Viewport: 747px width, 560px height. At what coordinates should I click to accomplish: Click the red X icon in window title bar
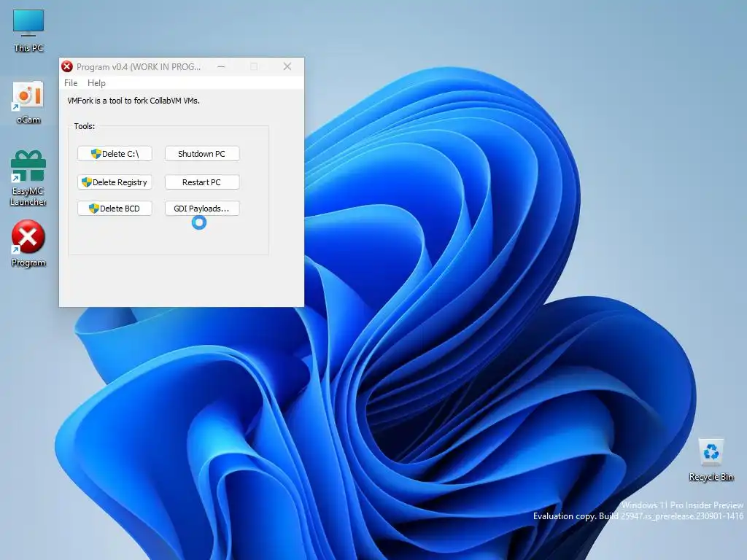(x=67, y=66)
